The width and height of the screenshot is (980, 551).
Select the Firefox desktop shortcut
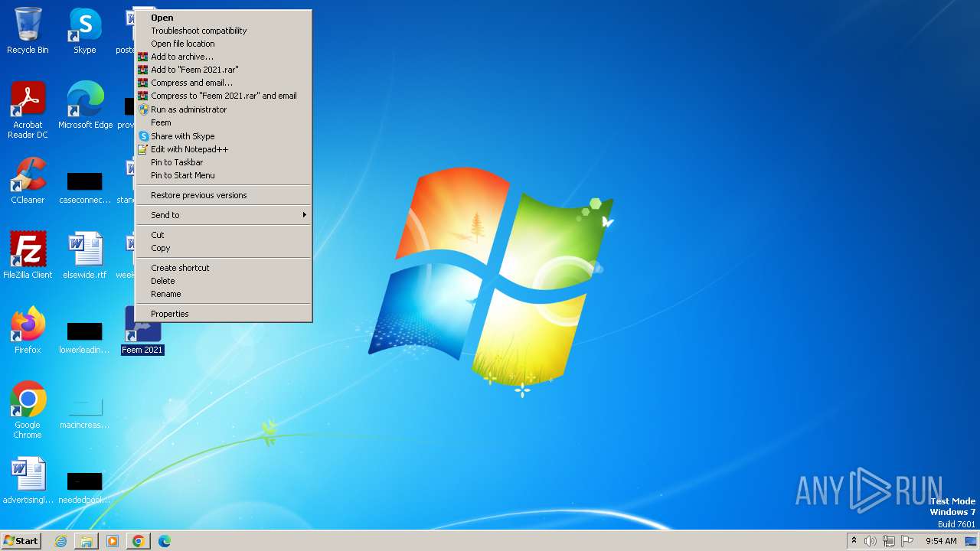28,331
